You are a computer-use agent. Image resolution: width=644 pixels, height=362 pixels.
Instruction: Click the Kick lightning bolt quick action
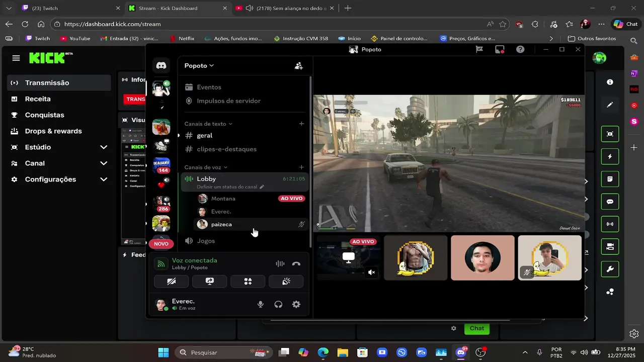click(610, 156)
